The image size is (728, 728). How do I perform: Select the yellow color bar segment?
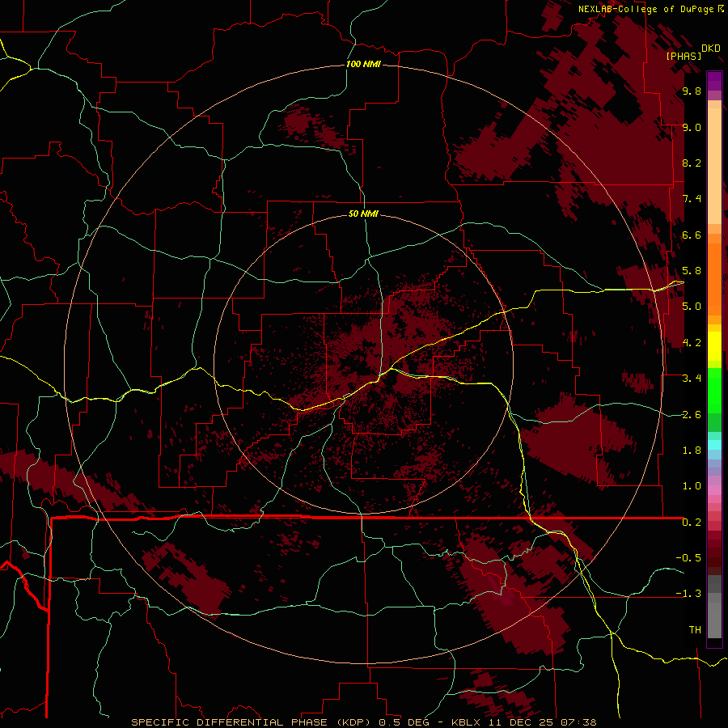click(x=714, y=346)
